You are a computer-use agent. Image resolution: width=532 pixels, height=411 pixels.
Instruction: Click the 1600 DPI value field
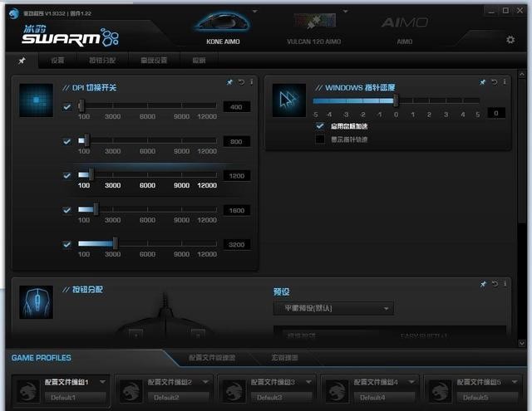236,210
